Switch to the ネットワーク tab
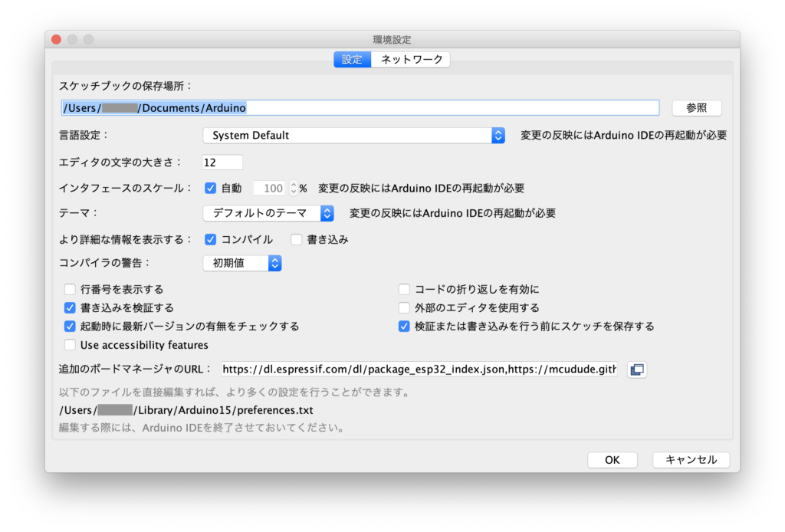The width and height of the screenshot is (785, 532). 412,60
